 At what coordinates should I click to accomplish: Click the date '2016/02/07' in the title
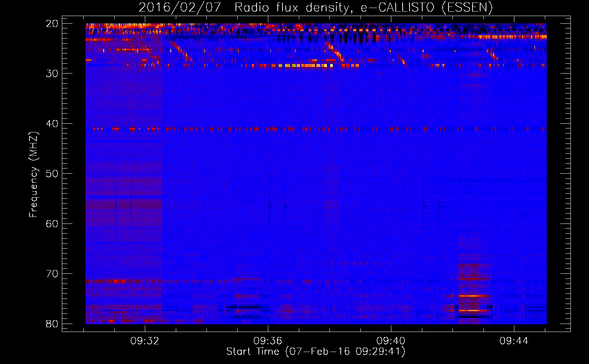tap(179, 8)
